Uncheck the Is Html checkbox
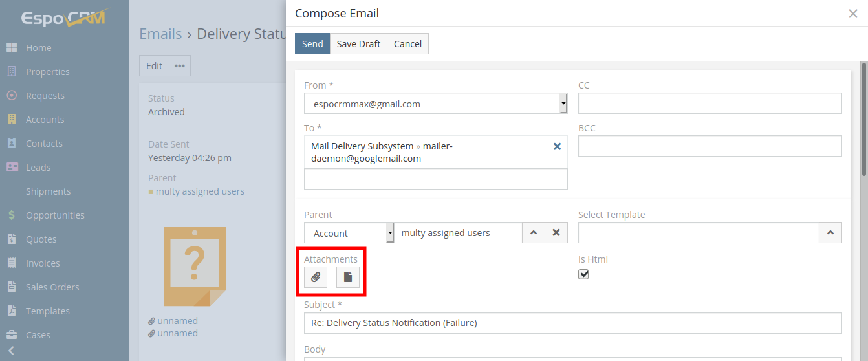Viewport: 868px width, 361px height. point(583,274)
